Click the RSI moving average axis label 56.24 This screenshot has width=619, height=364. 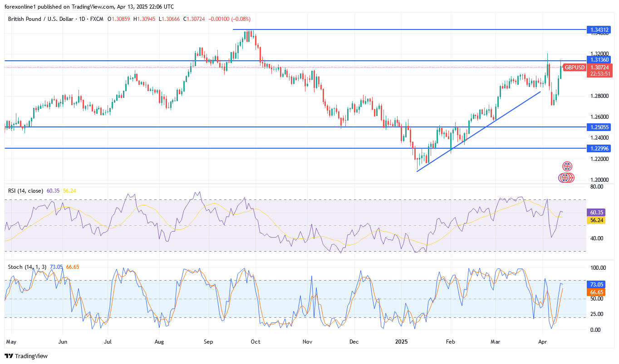[597, 219]
